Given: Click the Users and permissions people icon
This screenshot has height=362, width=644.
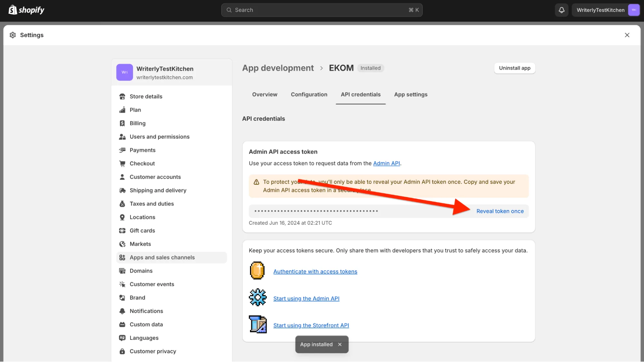Looking at the screenshot, I should [122, 137].
